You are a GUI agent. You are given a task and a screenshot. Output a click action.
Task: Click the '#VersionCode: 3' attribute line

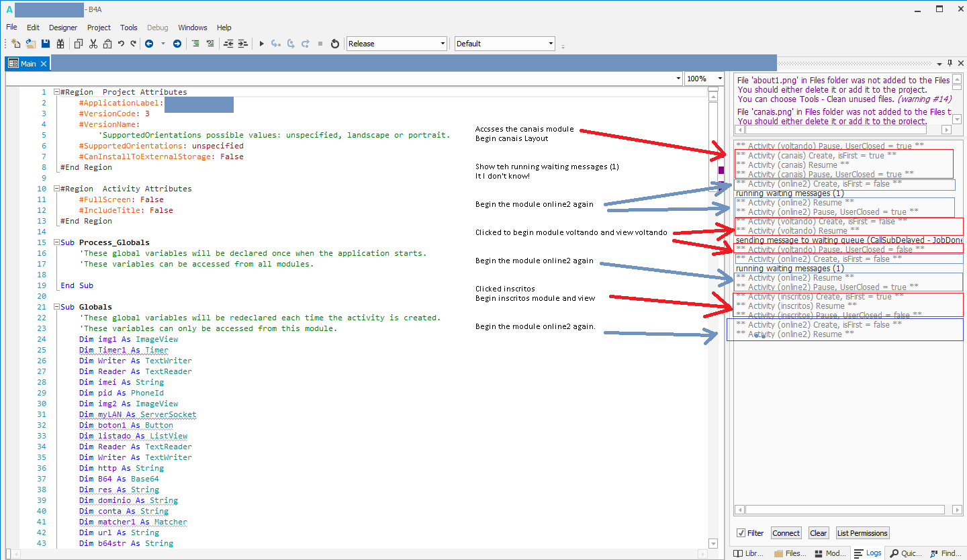click(114, 113)
